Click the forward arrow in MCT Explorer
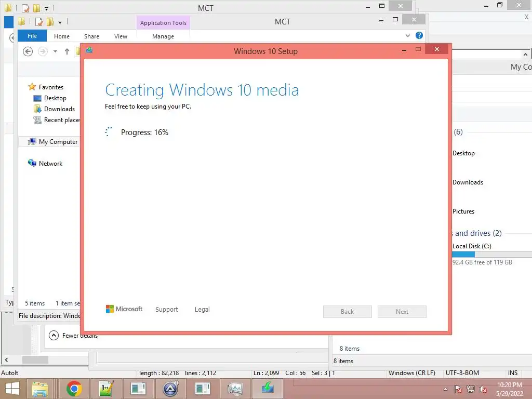532x399 pixels. coord(43,51)
